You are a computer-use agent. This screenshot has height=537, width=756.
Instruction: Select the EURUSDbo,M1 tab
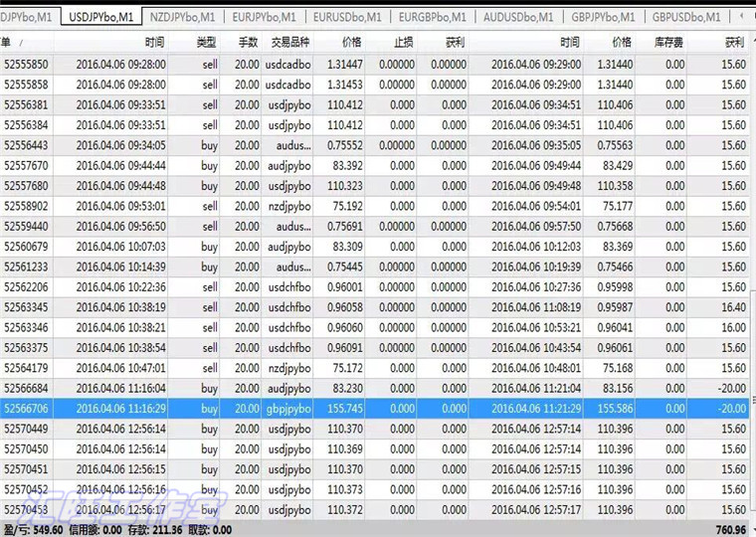347,17
